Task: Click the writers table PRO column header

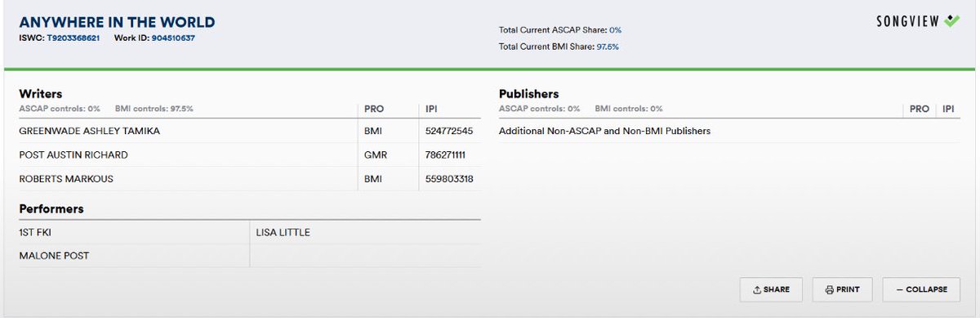Action: click(x=374, y=109)
